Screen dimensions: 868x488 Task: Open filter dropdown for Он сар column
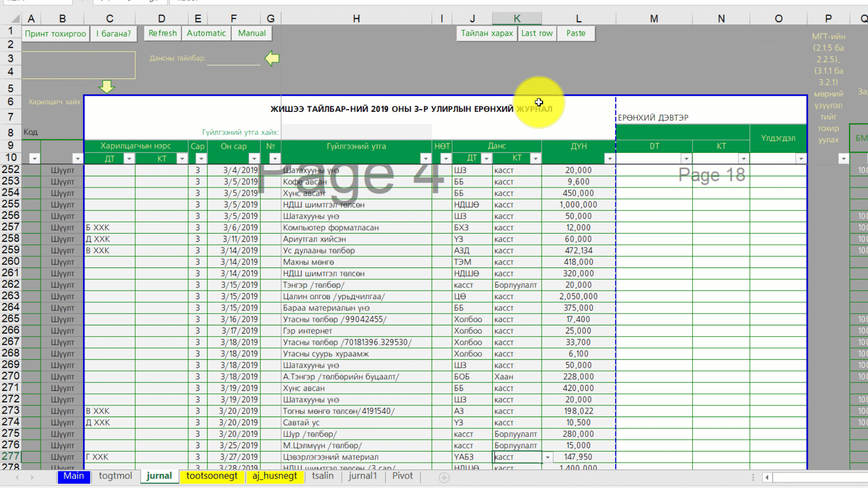[x=254, y=159]
